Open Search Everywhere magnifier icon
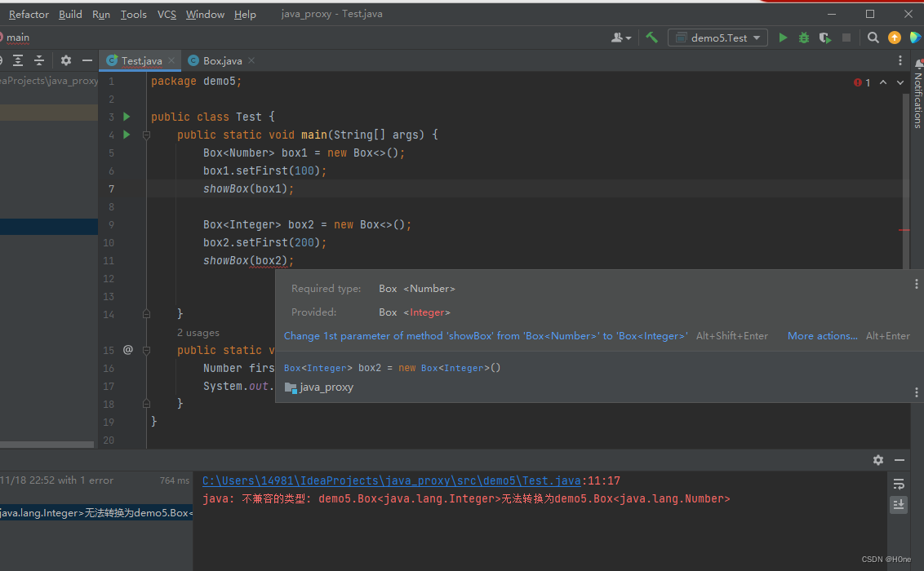 coord(873,38)
